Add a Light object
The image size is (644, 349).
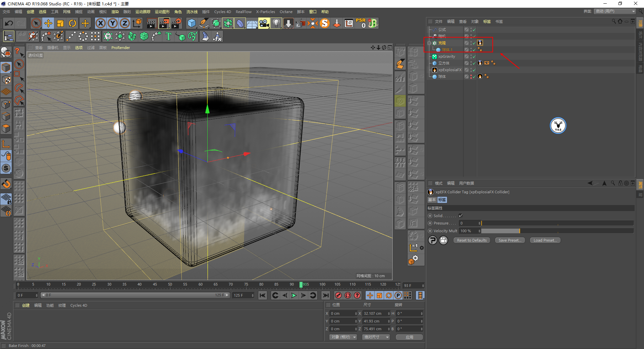(276, 23)
